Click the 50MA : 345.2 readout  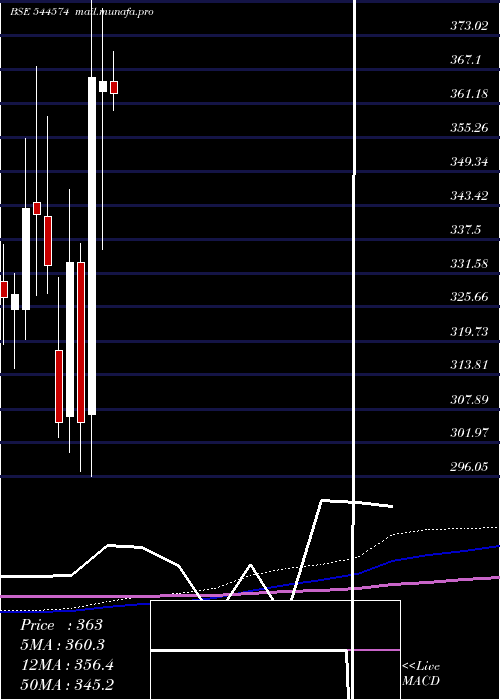67,684
